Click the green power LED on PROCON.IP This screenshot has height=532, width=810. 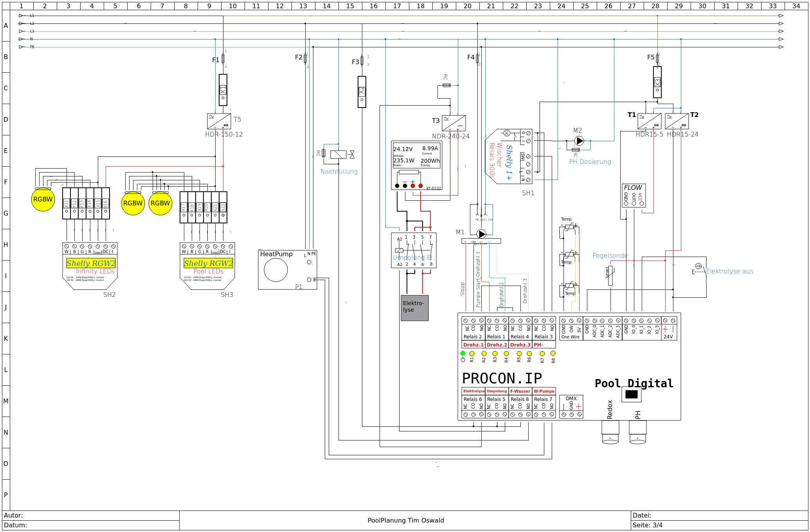pos(463,353)
